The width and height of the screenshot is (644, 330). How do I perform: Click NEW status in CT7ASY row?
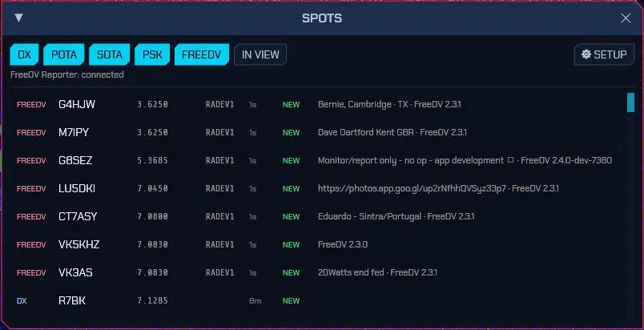(291, 216)
